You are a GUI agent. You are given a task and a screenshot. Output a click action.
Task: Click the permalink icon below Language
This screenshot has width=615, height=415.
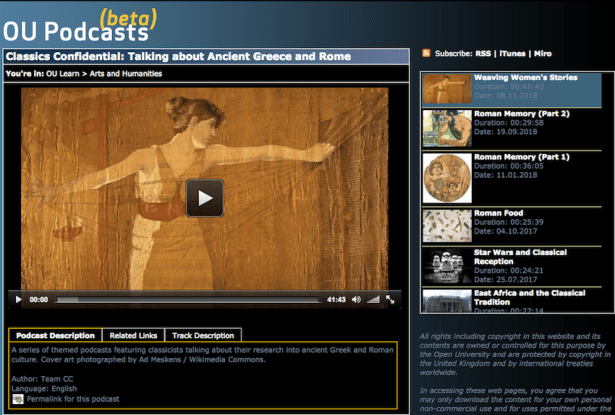[x=17, y=399]
